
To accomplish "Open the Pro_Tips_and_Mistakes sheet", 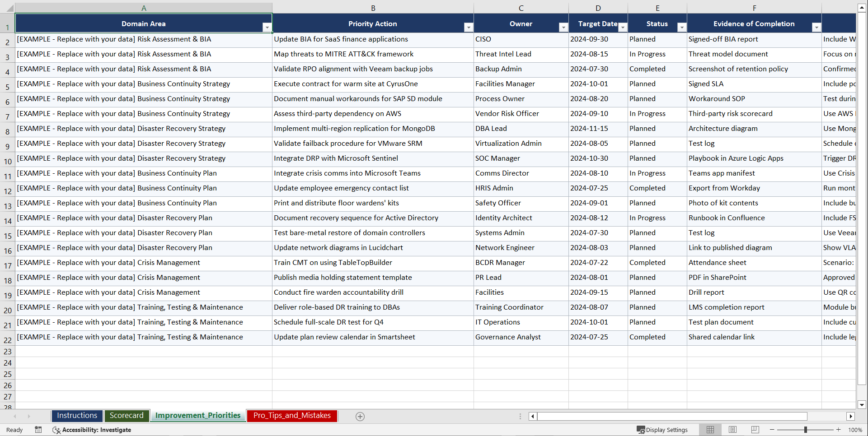I will pos(291,416).
